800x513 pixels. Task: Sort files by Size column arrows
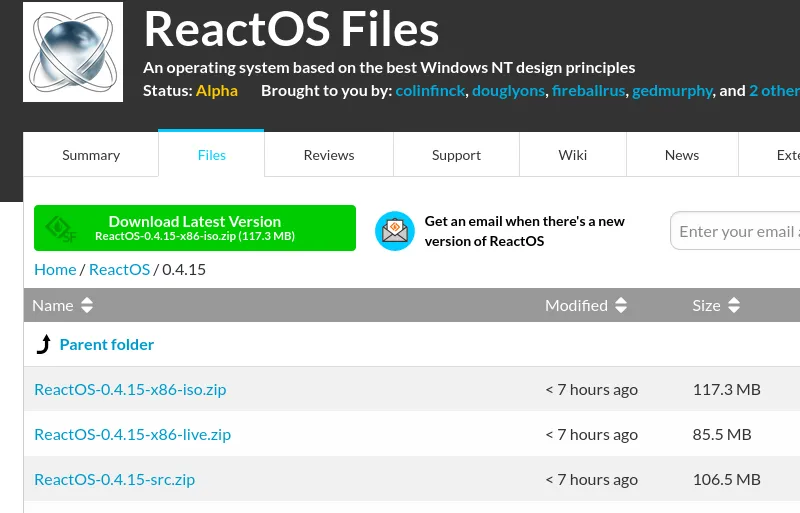coord(734,306)
